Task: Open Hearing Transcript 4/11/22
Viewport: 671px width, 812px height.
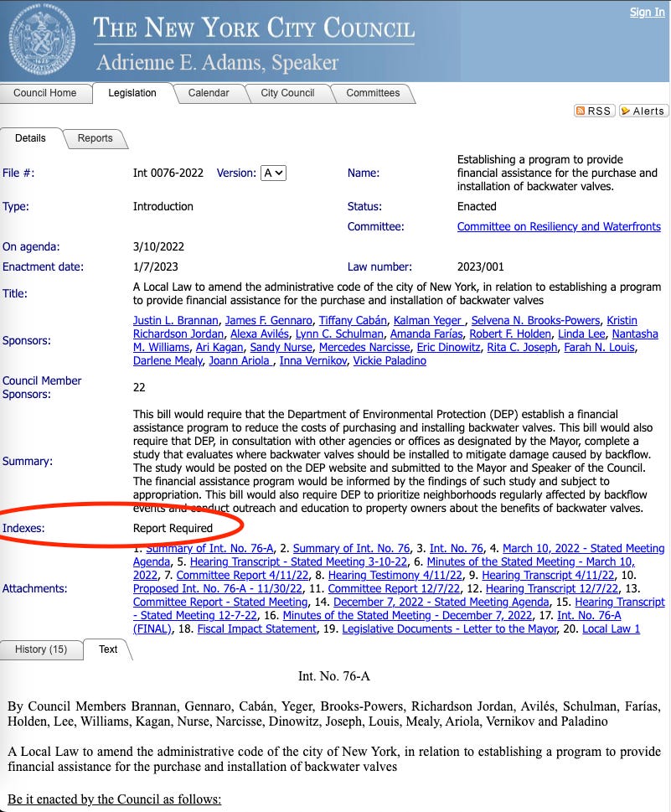Action: (x=546, y=575)
